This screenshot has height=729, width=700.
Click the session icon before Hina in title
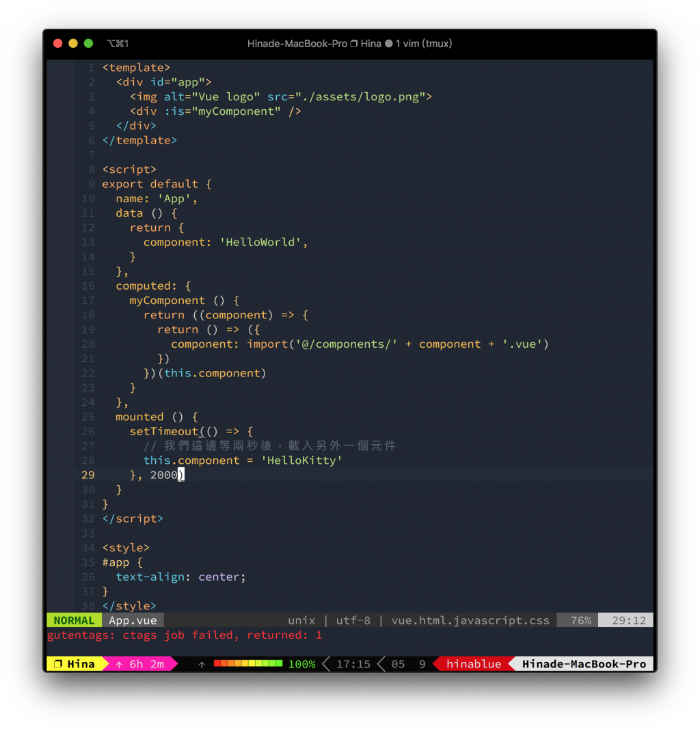[354, 44]
